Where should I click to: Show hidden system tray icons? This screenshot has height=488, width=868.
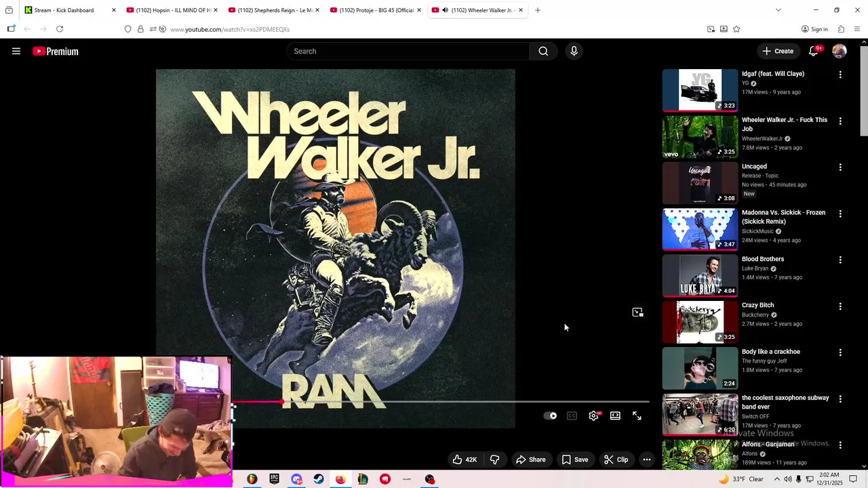pyautogui.click(x=777, y=479)
